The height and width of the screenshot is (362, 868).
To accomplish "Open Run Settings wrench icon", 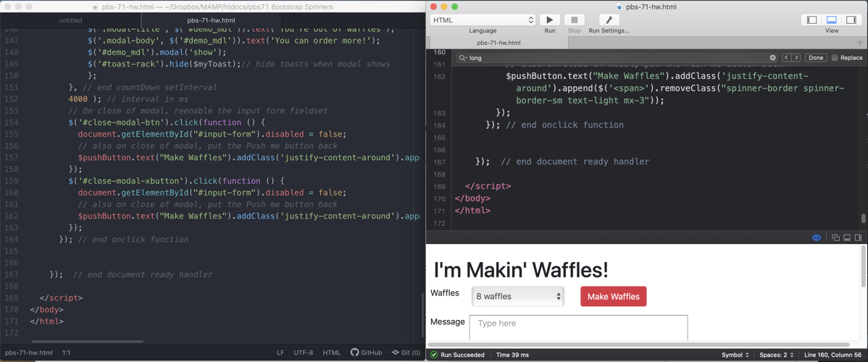I will (609, 20).
